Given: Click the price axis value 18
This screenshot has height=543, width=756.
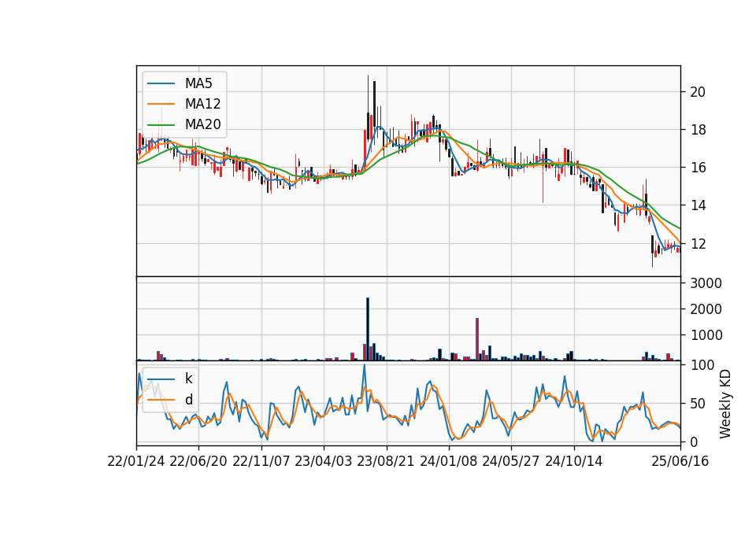Looking at the screenshot, I should [x=698, y=130].
